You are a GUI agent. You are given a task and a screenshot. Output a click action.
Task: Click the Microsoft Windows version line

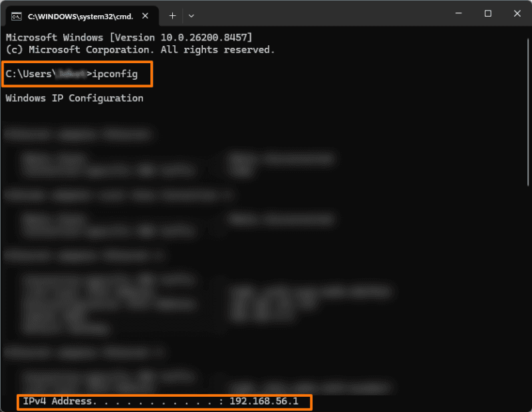click(129, 37)
